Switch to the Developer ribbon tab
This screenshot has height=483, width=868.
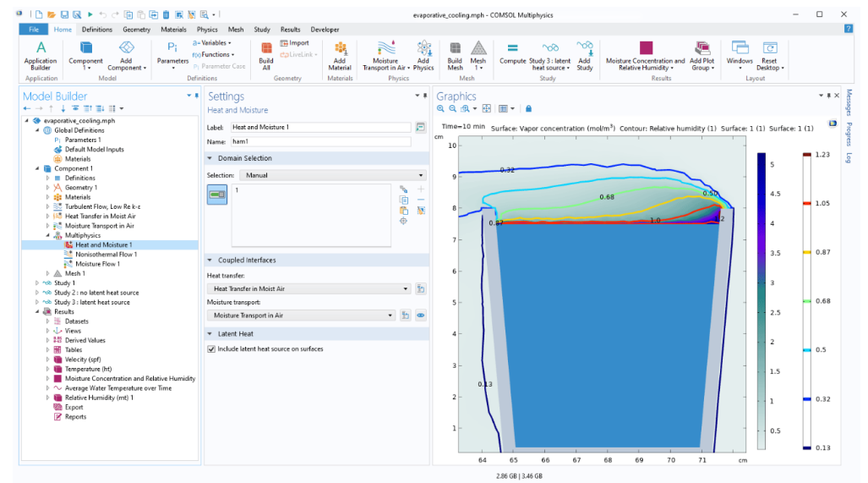pos(325,30)
